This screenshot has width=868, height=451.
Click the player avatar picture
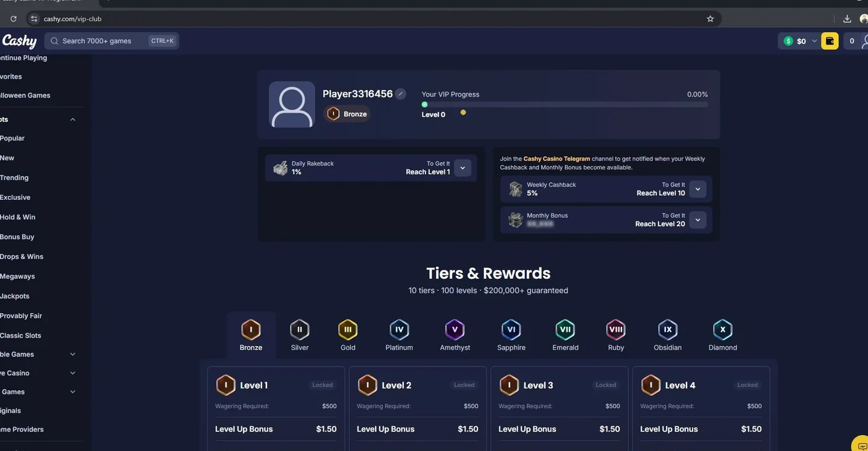pos(292,104)
